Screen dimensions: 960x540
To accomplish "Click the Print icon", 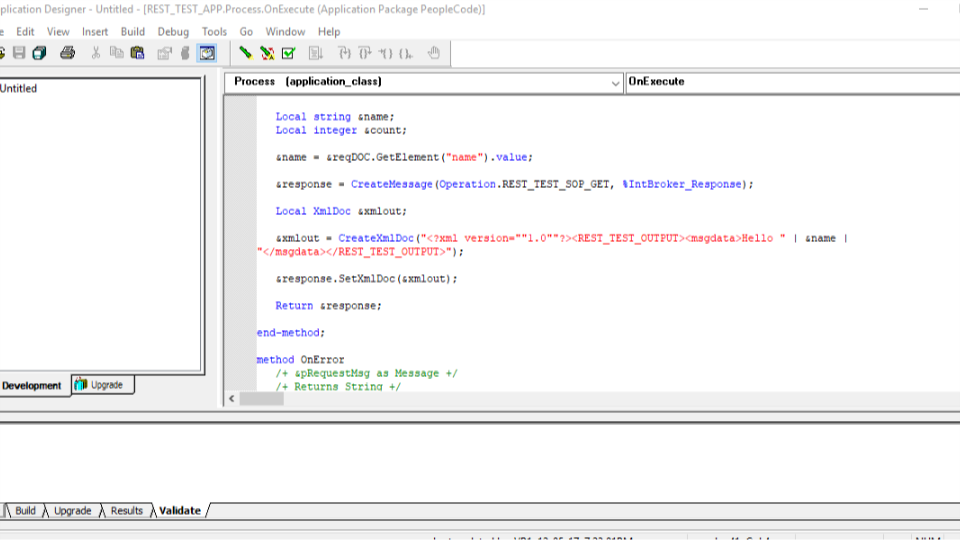I will (67, 53).
